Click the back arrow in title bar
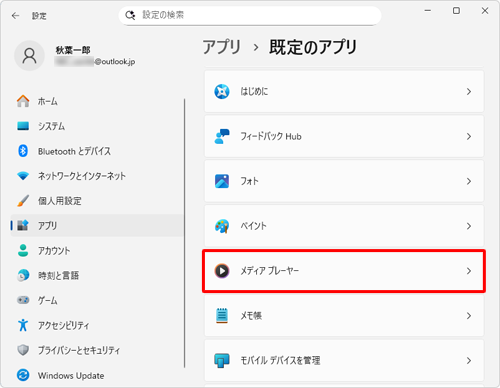The height and width of the screenshot is (388, 500). [x=16, y=16]
